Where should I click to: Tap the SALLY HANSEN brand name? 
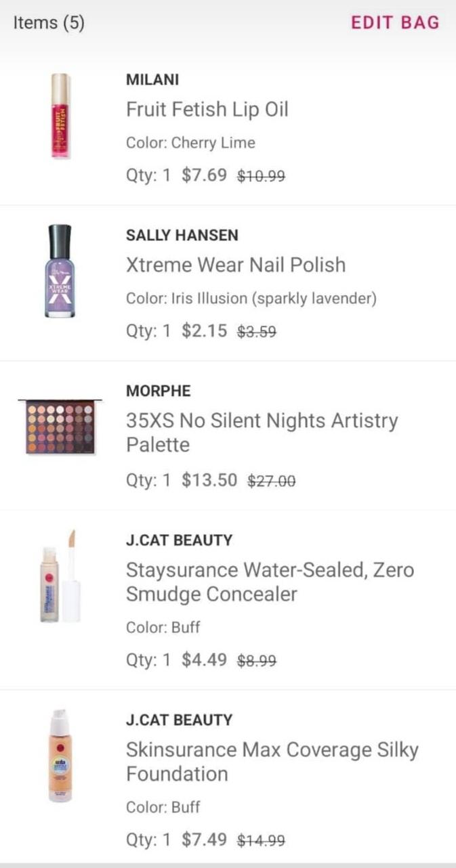(182, 235)
